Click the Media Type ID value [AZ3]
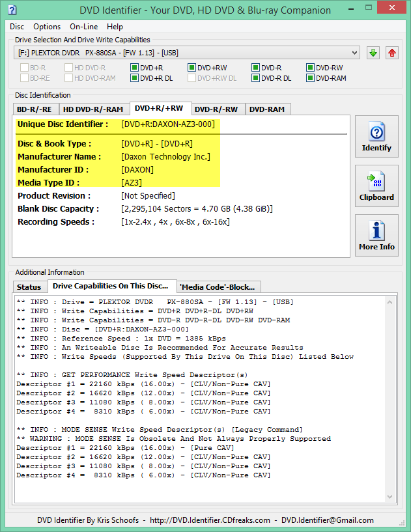Viewport: 411px width, 532px height. pyautogui.click(x=132, y=182)
